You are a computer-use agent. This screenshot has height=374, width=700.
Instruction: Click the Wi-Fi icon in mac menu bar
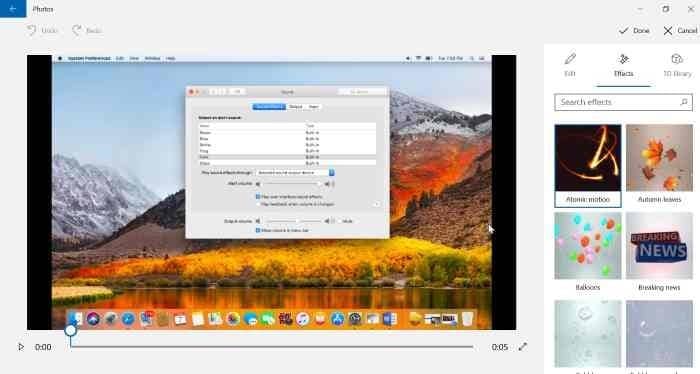pos(418,58)
